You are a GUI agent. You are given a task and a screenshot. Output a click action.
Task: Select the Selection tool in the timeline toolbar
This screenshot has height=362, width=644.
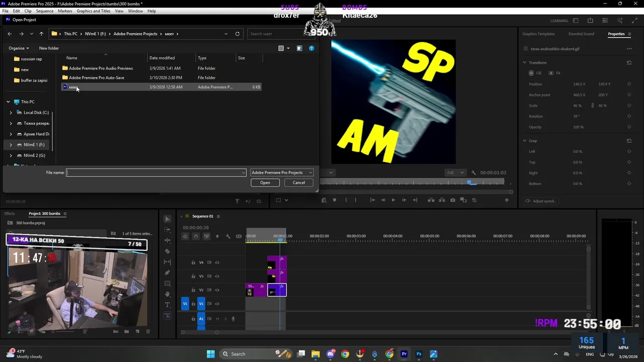pyautogui.click(x=168, y=219)
